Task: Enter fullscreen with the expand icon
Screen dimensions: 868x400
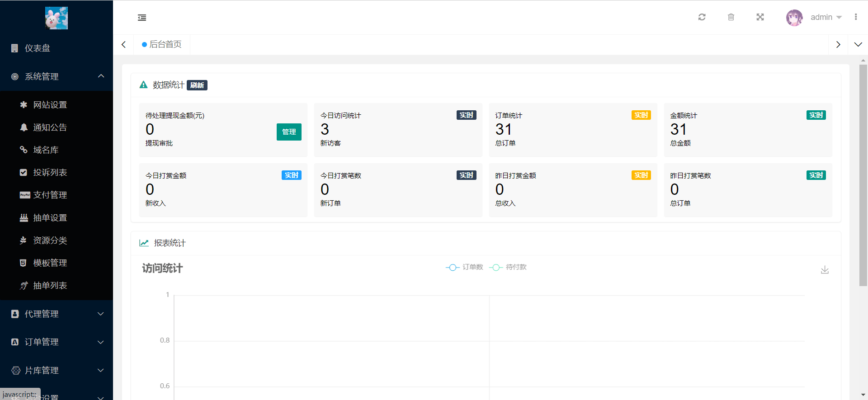Action: 760,17
